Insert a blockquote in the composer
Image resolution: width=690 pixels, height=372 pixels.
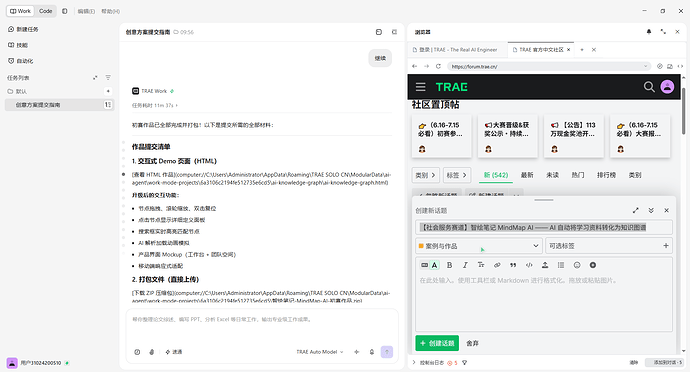(513, 265)
